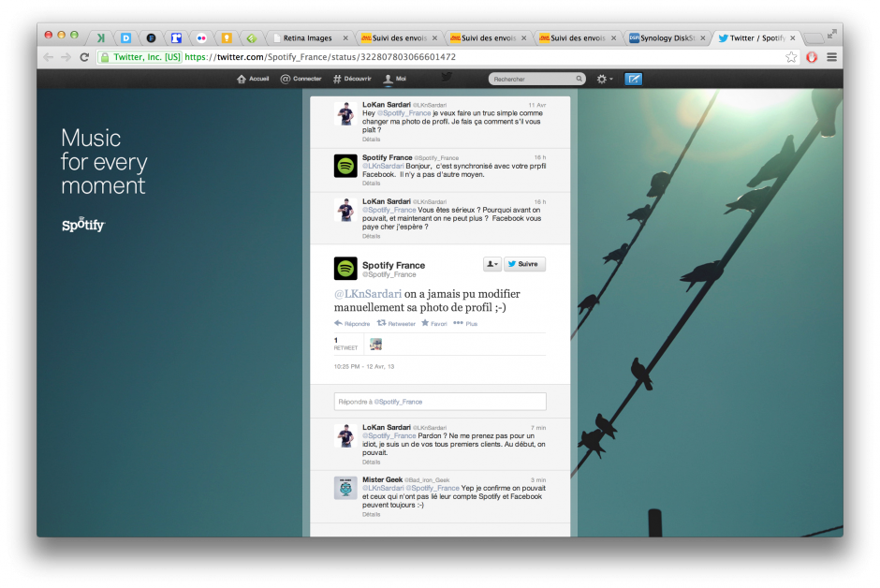Screen dimensions: 880x588
Task: Click the @Spotify_France mention in the 11 Avr tweet
Action: coord(403,113)
